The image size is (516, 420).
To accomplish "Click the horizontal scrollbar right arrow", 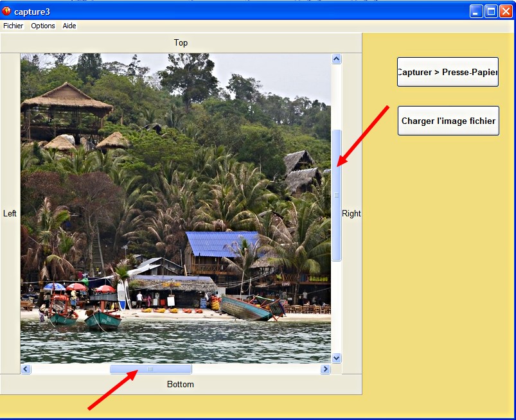I will [x=325, y=369].
